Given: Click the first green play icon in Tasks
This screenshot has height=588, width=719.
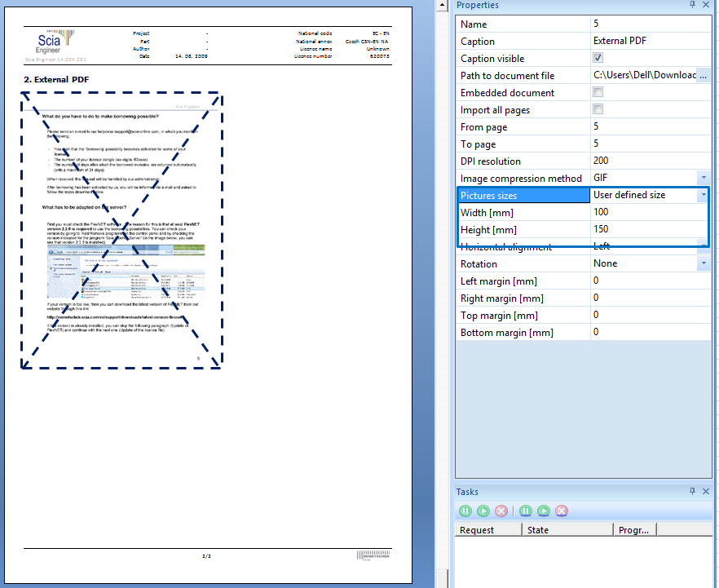Looking at the screenshot, I should [x=483, y=511].
